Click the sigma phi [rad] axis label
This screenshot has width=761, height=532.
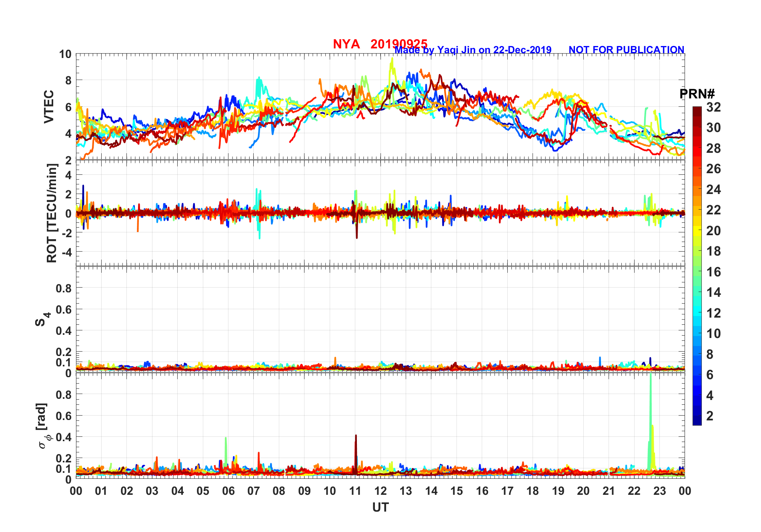(43, 426)
